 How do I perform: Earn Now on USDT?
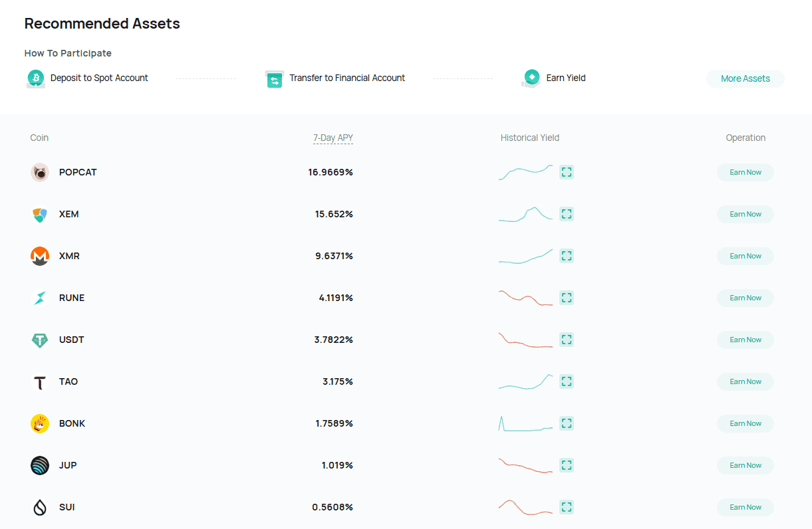point(745,340)
